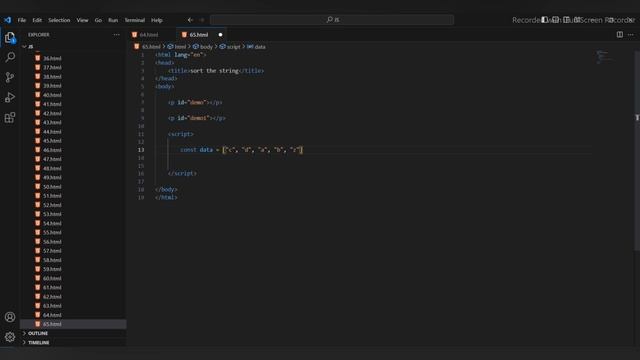The image size is (640, 360).
Task: Click data in the breadcrumb
Action: pos(260,47)
